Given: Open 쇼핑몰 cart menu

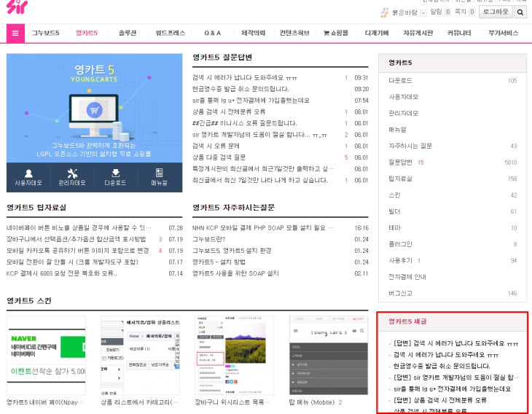Looking at the screenshot, I should coord(335,33).
